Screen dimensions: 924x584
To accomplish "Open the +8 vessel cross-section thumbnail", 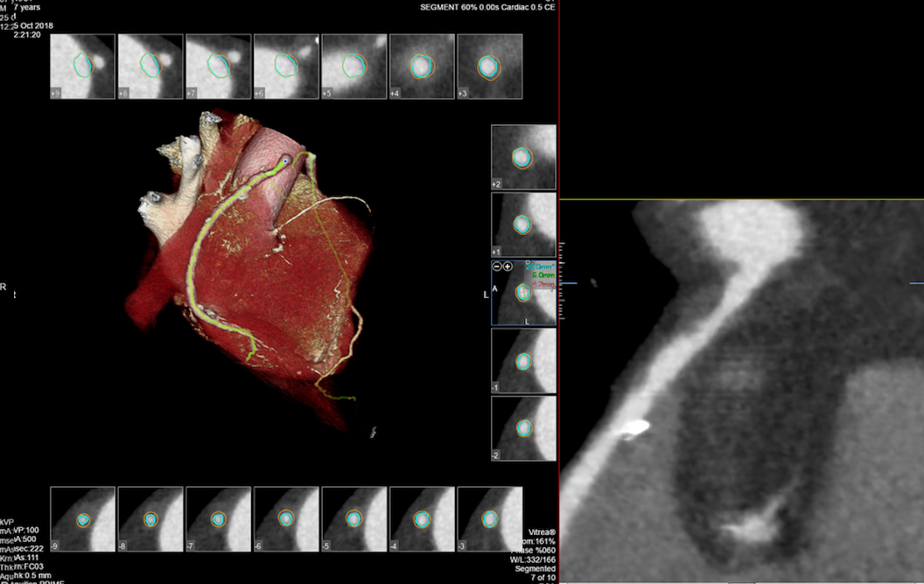I will pos(150,66).
